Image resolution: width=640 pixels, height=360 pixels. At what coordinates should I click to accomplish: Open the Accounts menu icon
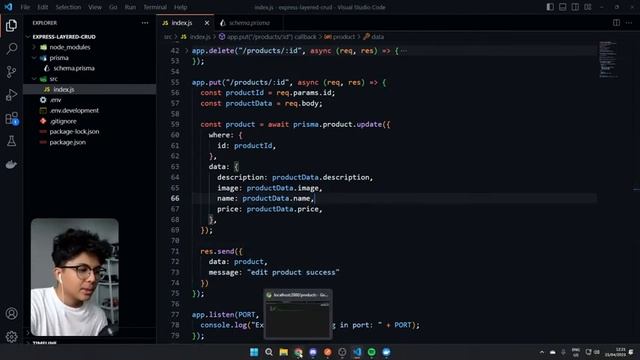point(11,313)
